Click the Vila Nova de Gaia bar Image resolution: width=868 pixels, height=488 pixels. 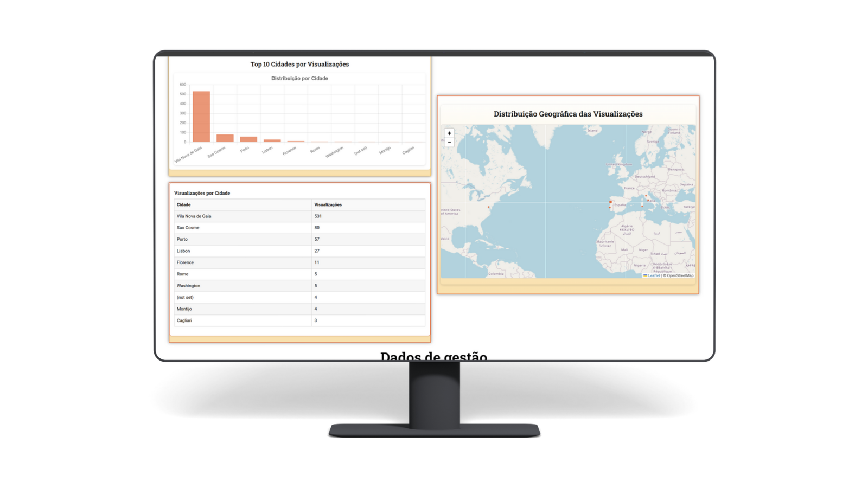(201, 117)
